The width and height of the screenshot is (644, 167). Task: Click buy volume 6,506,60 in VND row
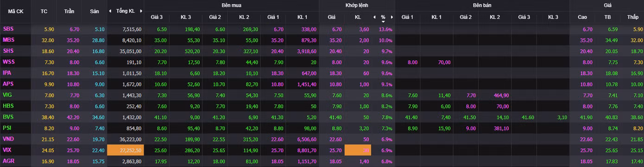click(x=307, y=139)
